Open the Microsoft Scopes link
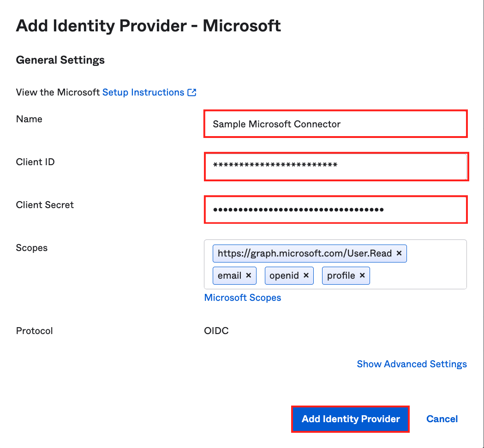Screen dimensions: 484x448 (x=243, y=297)
